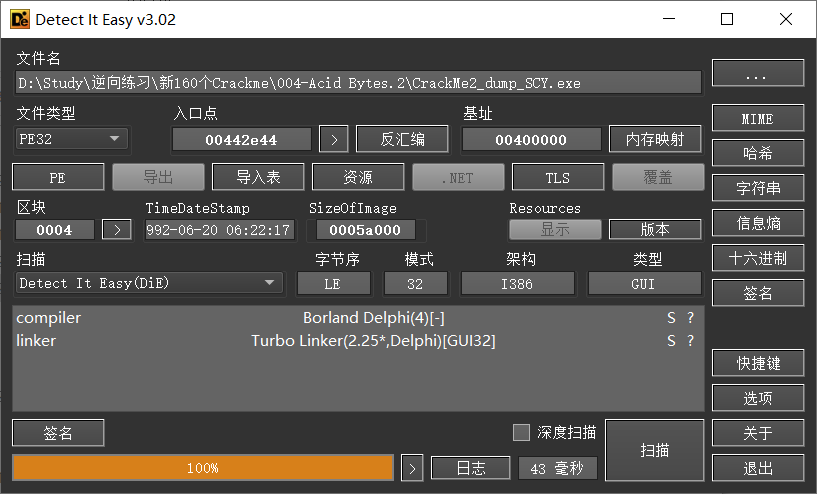Select the Turbo Linker(2.25*,Delphi)[GUI32] result
The width and height of the screenshot is (817, 494).
pos(373,341)
